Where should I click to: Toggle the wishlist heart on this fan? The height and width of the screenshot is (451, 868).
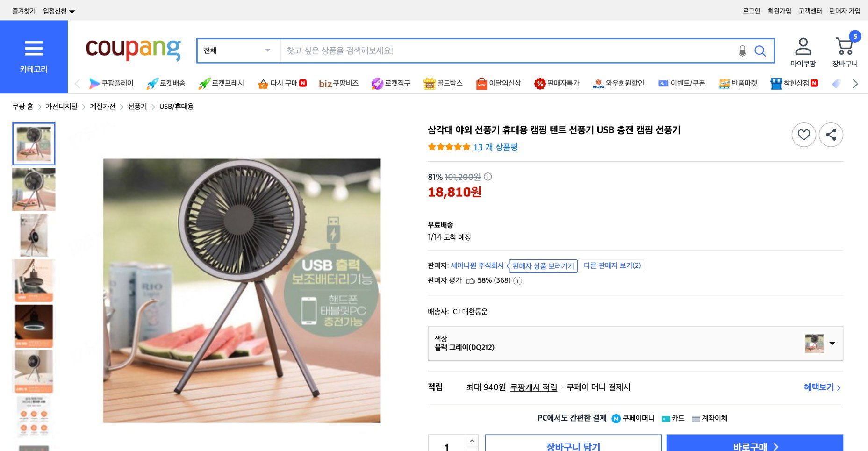coord(803,135)
